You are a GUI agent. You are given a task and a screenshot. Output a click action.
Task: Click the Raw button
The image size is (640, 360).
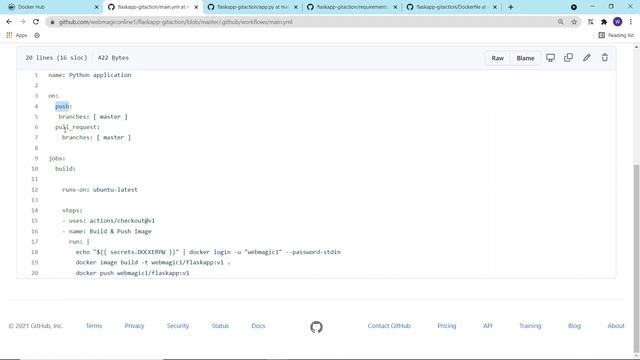pos(498,58)
